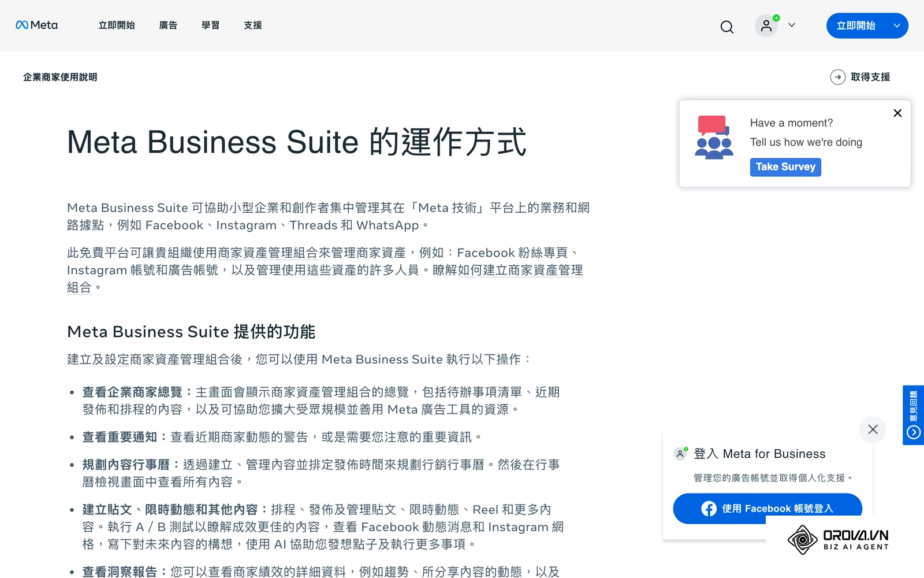Click the text 登入 Meta for Business
This screenshot has height=578, width=924.
[x=759, y=454]
